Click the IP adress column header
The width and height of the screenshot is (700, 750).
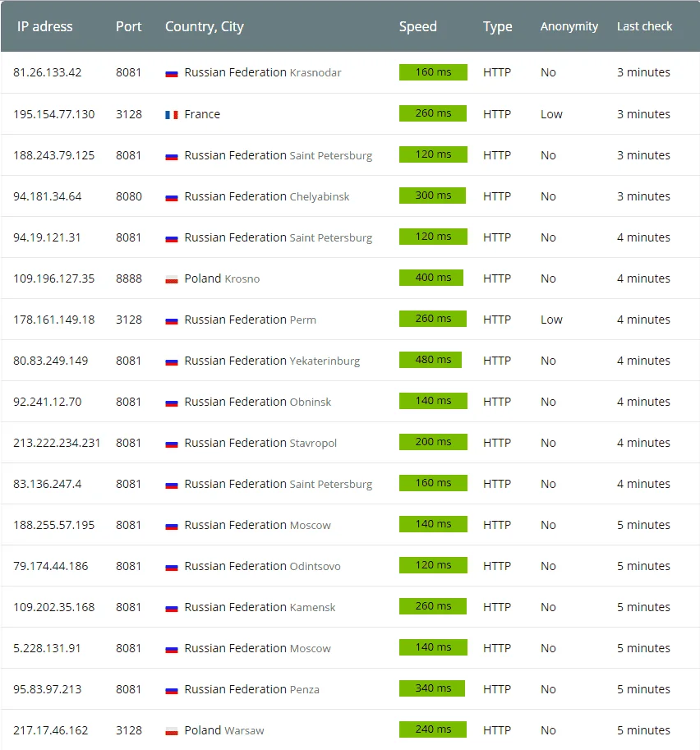[45, 26]
